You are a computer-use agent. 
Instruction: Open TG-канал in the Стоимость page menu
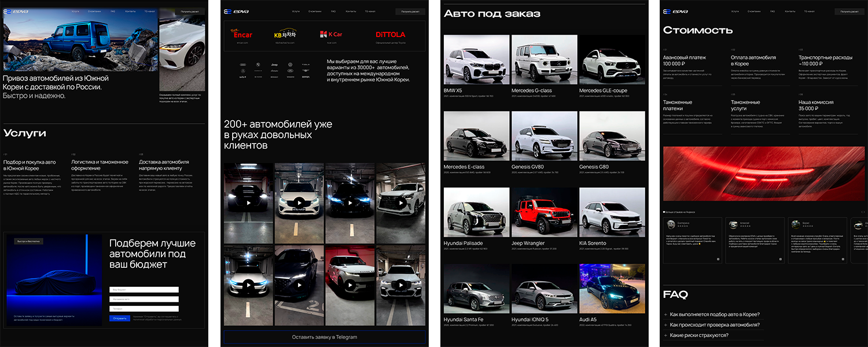coord(810,12)
